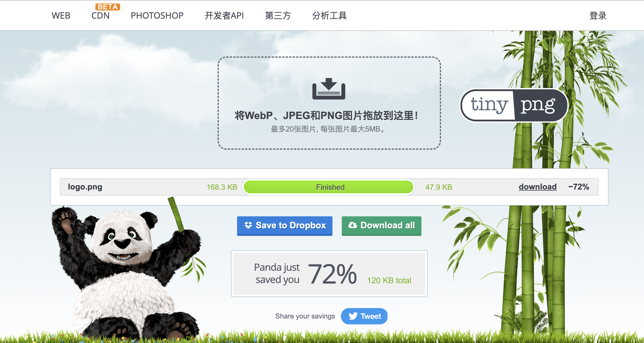Click the Tweet button
644x343 pixels.
click(364, 316)
